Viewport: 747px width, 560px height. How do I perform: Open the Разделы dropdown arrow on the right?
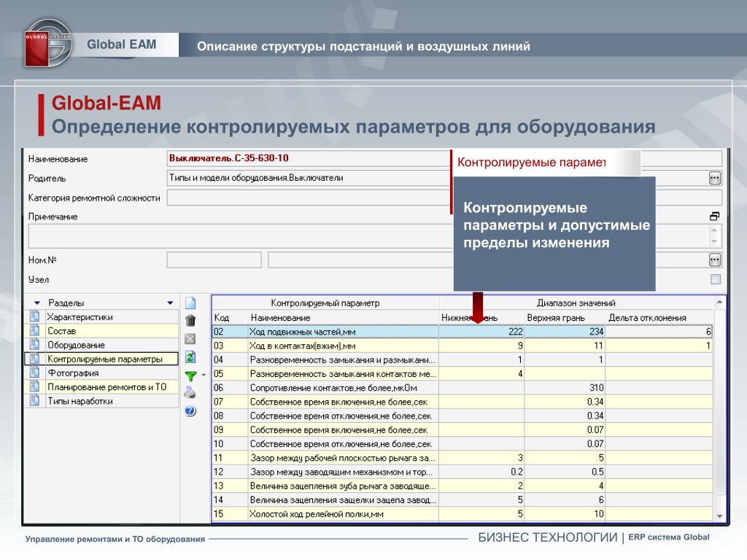[170, 303]
